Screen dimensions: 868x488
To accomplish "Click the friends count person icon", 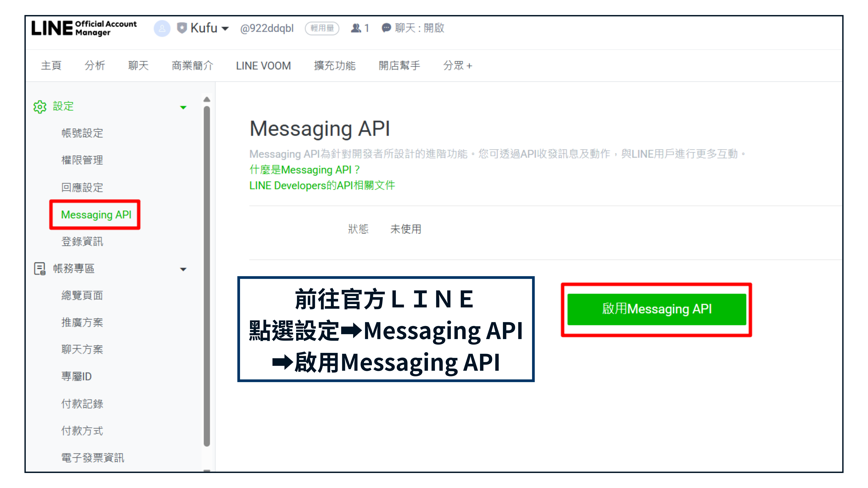I will [356, 28].
